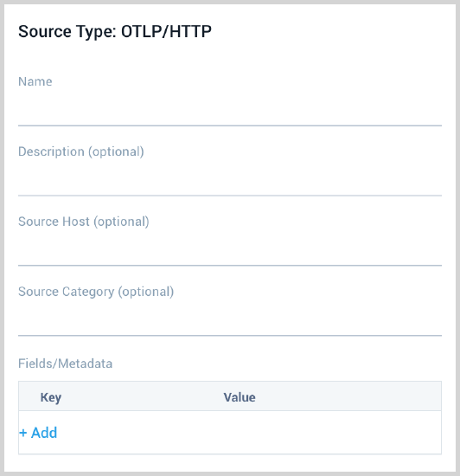Click the Source Type: OTLP/HTTP heading
460x476 pixels.
click(x=115, y=31)
